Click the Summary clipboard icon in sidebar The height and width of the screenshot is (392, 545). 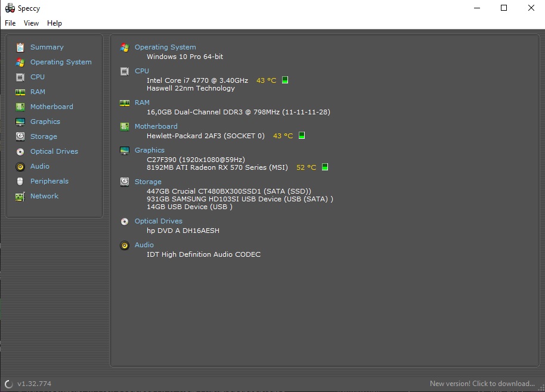[x=20, y=47]
